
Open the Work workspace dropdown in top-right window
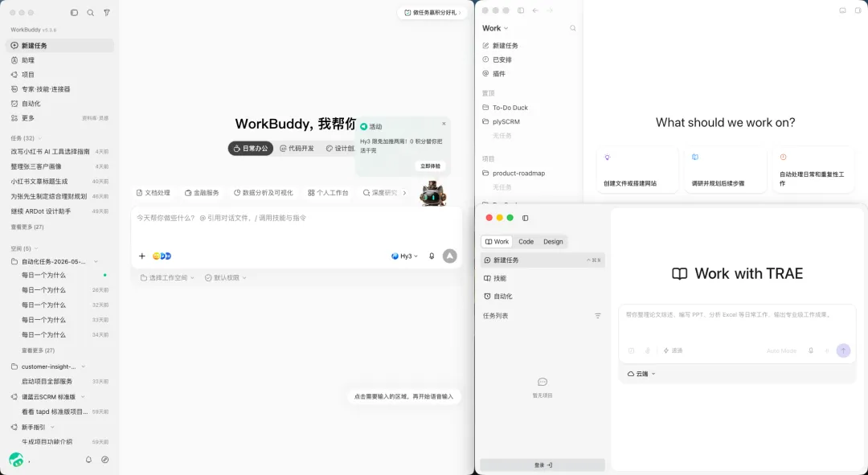[x=495, y=28]
